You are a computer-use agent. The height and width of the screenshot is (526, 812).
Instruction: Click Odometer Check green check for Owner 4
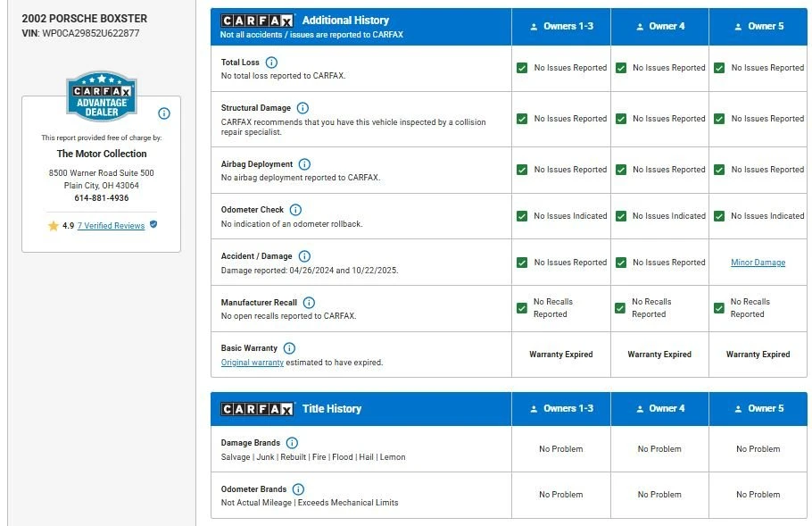(621, 216)
